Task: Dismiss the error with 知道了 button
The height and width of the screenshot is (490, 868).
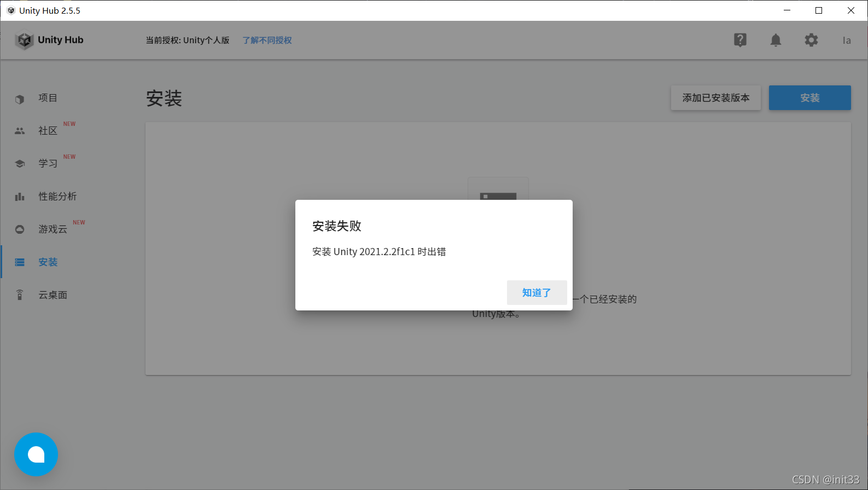Action: [537, 292]
